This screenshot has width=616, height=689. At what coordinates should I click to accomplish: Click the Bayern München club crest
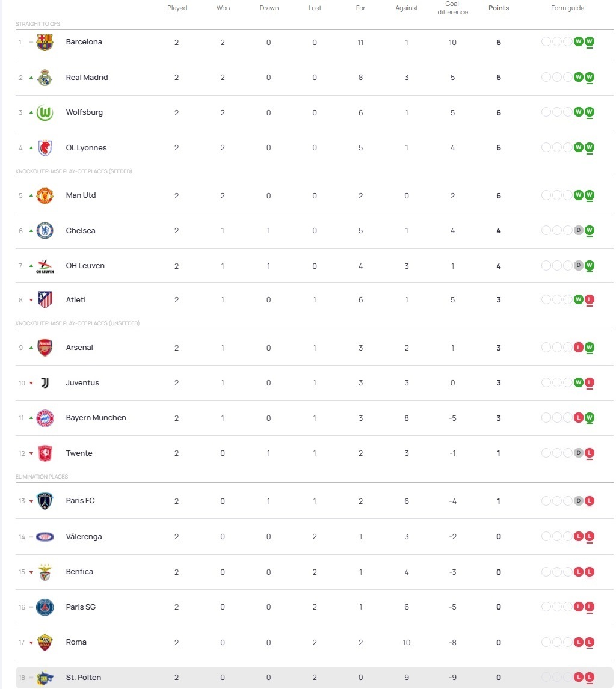(45, 418)
